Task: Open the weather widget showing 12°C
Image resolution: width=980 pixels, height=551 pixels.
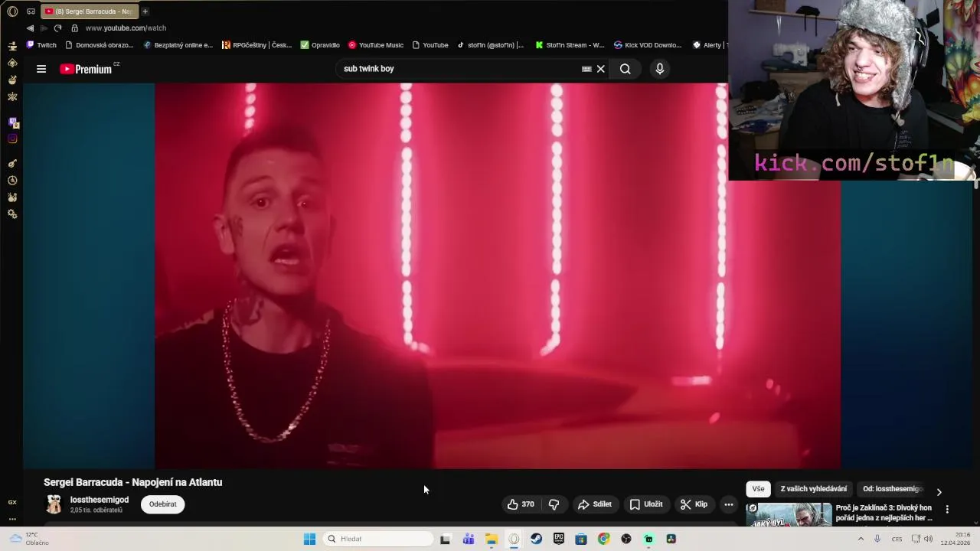Action: (x=29, y=539)
